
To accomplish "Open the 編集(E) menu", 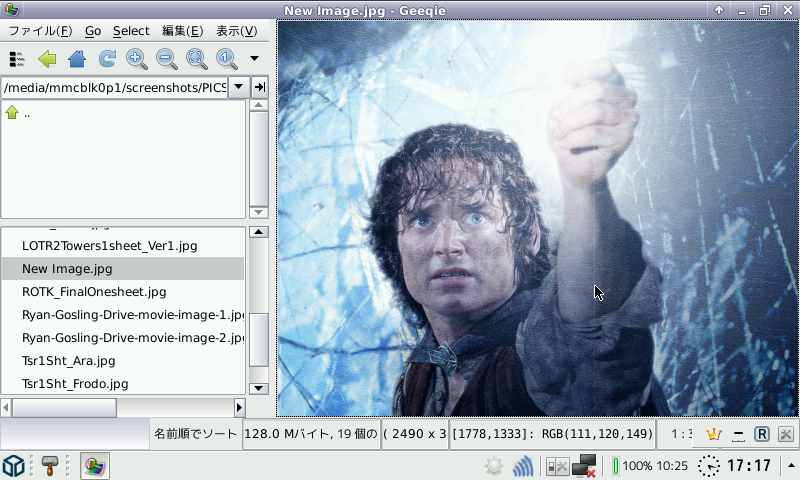I will pos(182,31).
